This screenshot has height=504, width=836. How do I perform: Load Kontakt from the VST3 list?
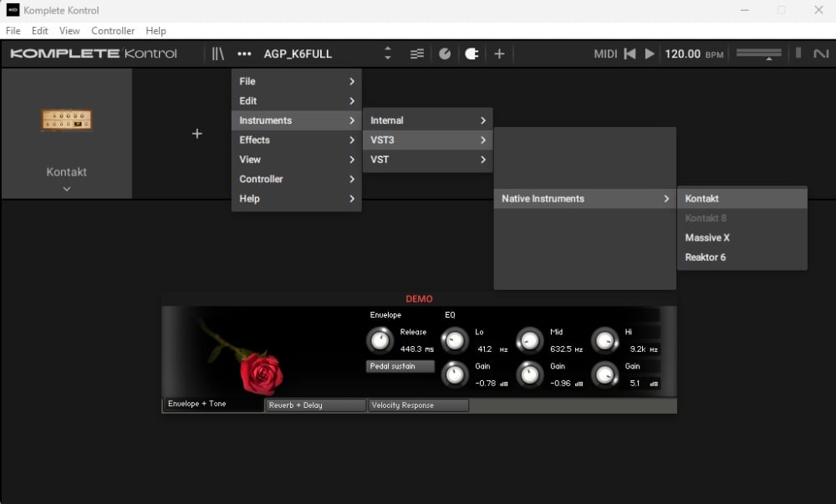742,199
